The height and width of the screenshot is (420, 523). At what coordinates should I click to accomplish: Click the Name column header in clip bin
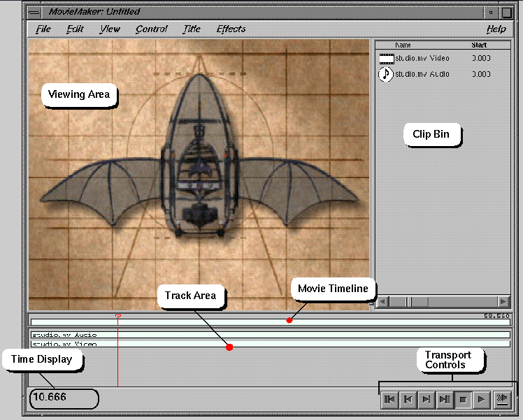403,45
